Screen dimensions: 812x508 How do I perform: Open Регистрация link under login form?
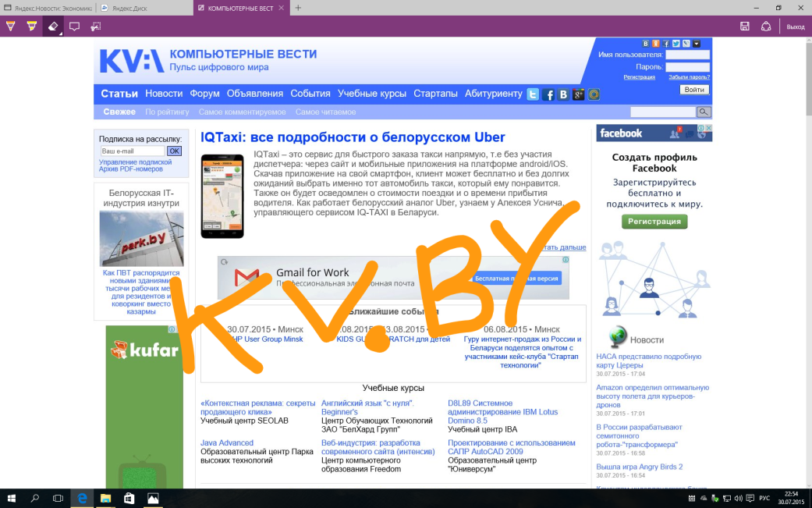pyautogui.click(x=639, y=77)
